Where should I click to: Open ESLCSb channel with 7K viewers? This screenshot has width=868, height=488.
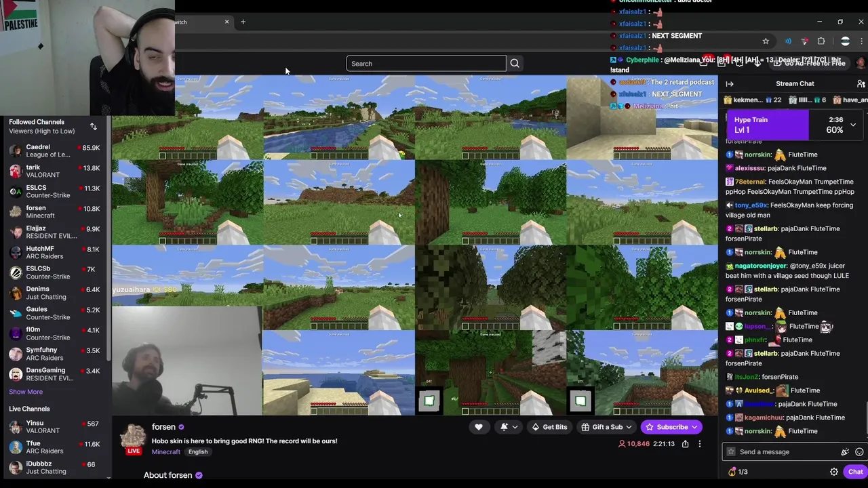54,273
